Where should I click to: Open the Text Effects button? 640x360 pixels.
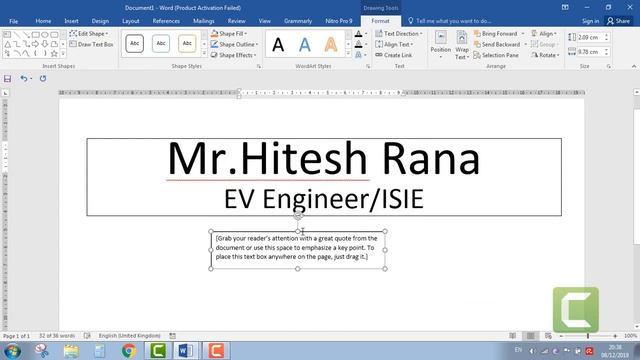(360, 55)
